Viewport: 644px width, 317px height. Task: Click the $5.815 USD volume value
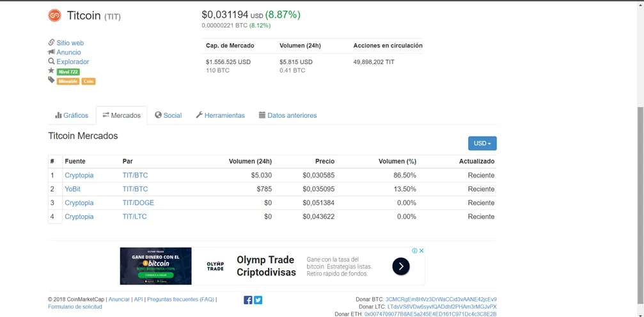[295, 62]
